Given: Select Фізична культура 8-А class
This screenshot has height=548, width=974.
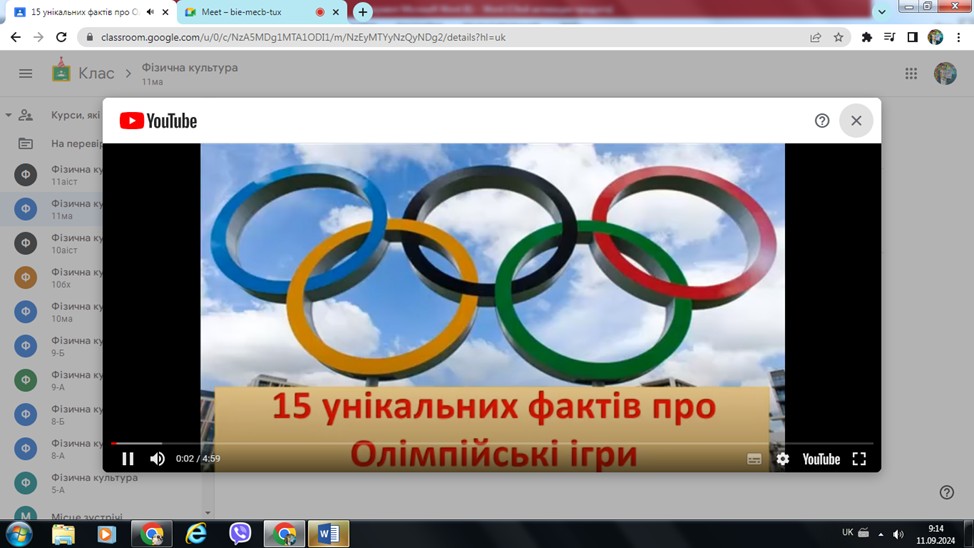Looking at the screenshot, I should click(x=52, y=448).
